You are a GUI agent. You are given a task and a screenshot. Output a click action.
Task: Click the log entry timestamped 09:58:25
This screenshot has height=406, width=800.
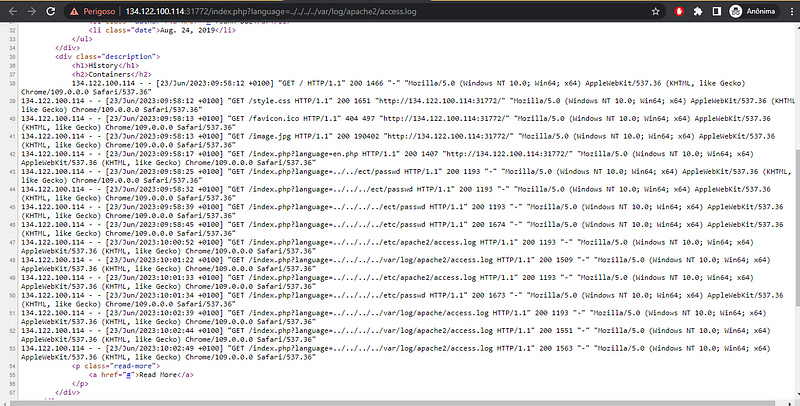(406, 176)
